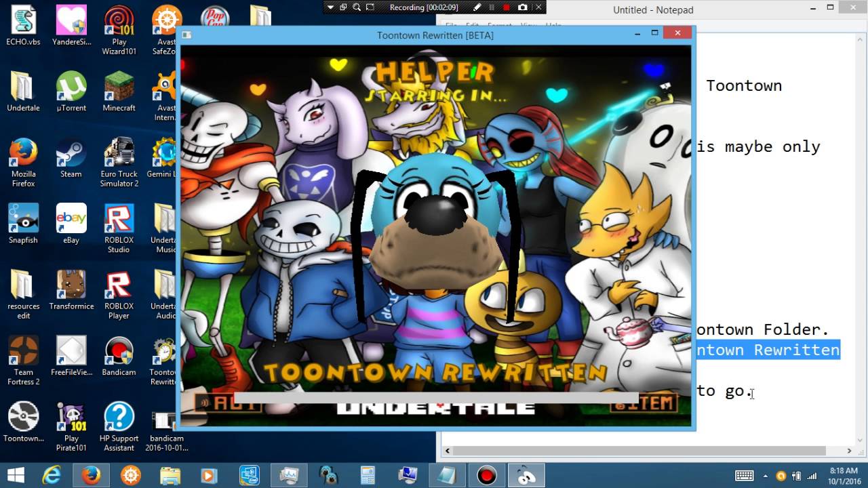
Task: Open network signal tray icon
Action: pos(810,476)
